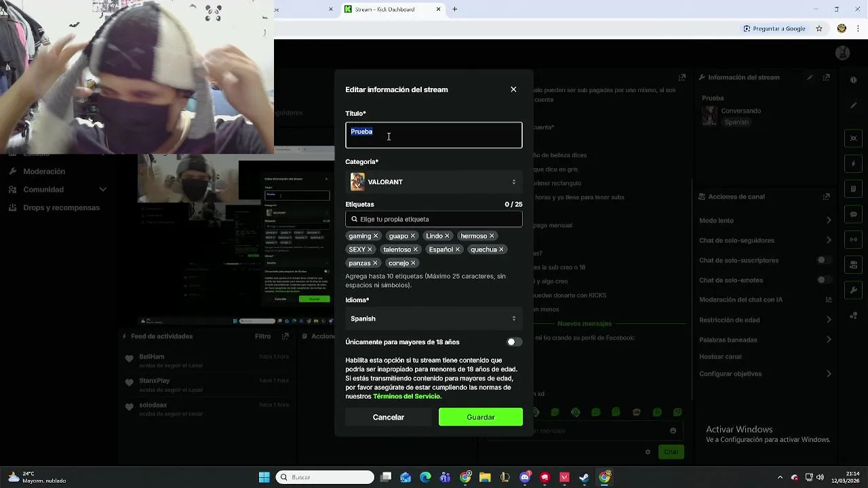Image resolution: width=868 pixels, height=488 pixels.
Task: Click the Elige tu propia etiqueta search field
Action: point(434,219)
